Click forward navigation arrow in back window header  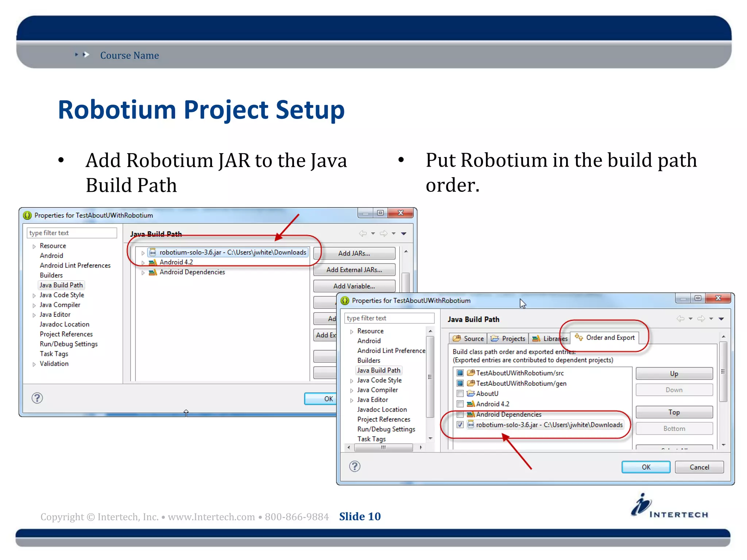click(383, 233)
